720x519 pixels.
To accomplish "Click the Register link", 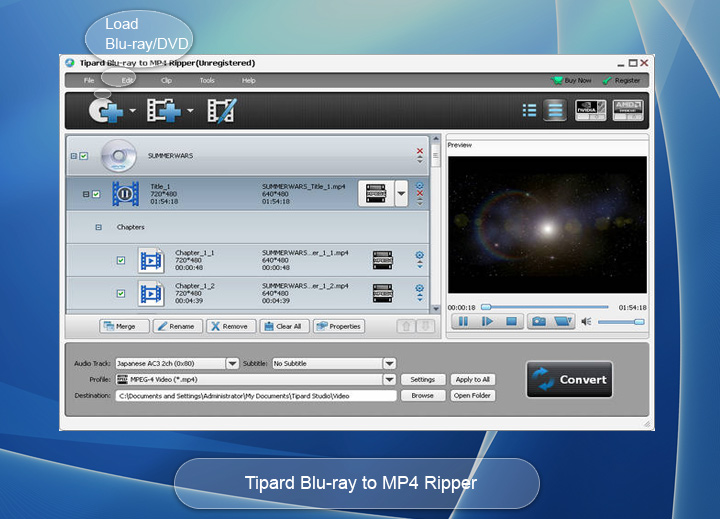I will (621, 80).
